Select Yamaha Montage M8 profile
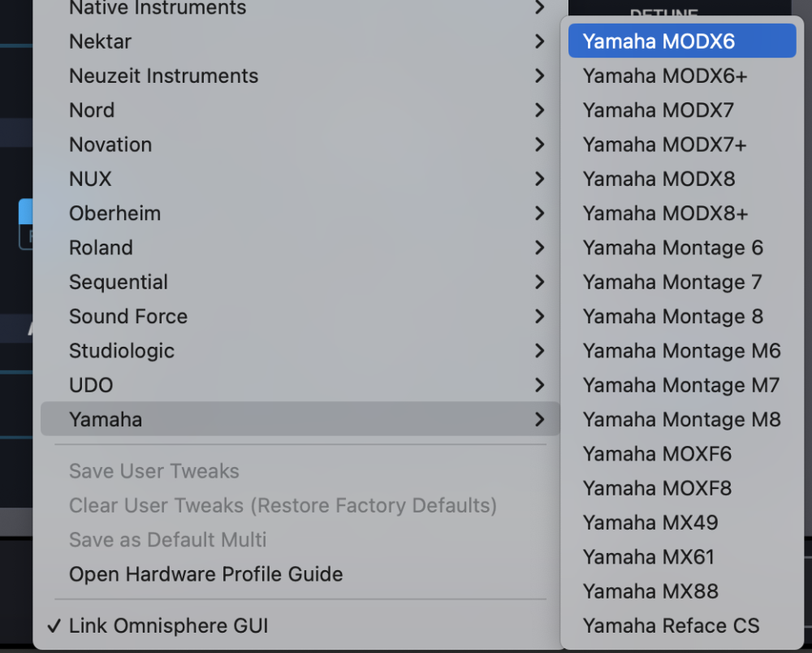The image size is (812, 653). click(x=681, y=420)
